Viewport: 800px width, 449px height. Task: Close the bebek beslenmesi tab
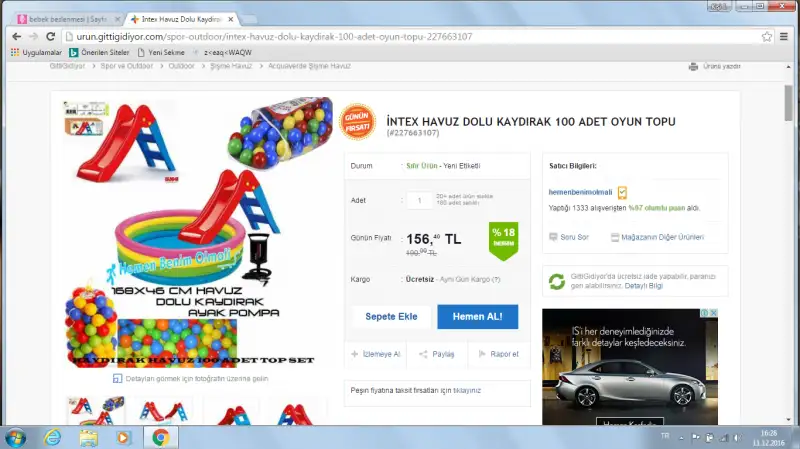coord(117,19)
